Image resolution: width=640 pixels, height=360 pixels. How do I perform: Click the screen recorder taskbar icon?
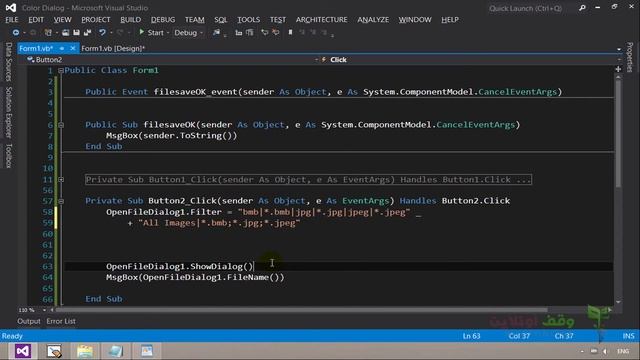coord(54,351)
